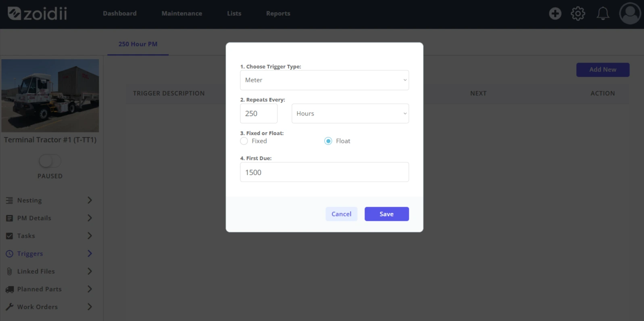Click the ACTION column header
This screenshot has width=644, height=321.
pos(603,93)
